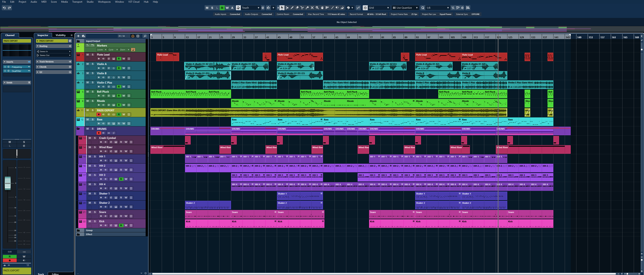The image size is (644, 275).
Task: Open track presets icon beside Add Track
Action: [x=83, y=36]
